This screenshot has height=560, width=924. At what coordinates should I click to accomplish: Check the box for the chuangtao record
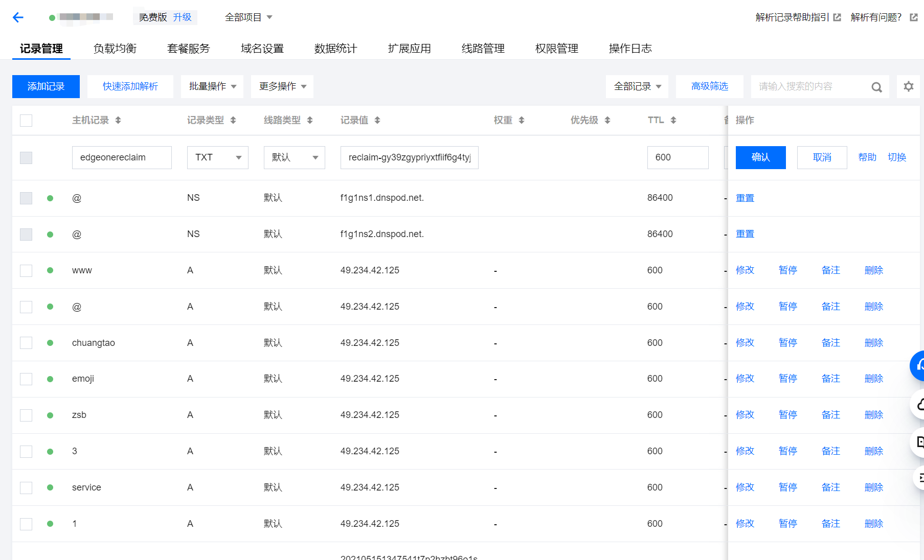[x=26, y=343]
